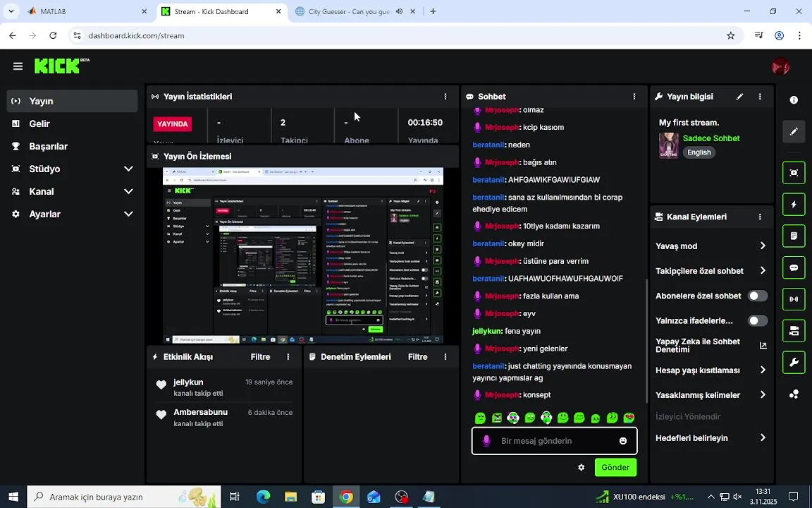
Task: Open Sohbet panel three-dot options
Action: [x=634, y=97]
